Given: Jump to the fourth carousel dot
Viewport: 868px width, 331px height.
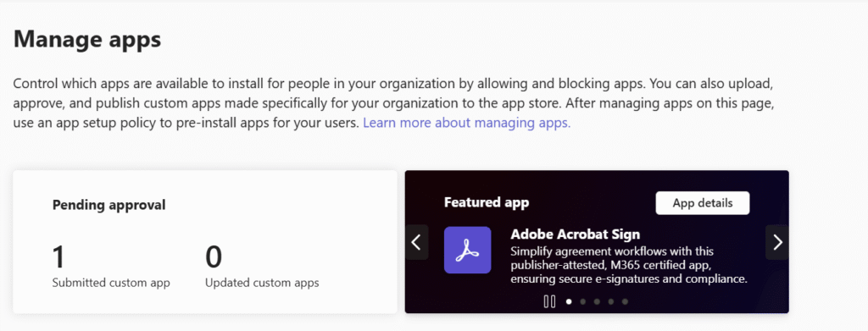Looking at the screenshot, I should [x=610, y=301].
